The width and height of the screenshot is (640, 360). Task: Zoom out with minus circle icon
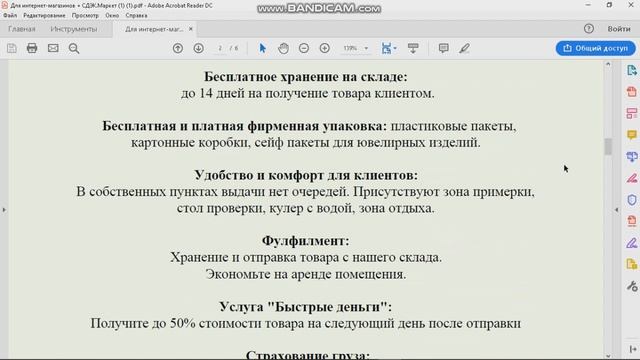pos(304,48)
